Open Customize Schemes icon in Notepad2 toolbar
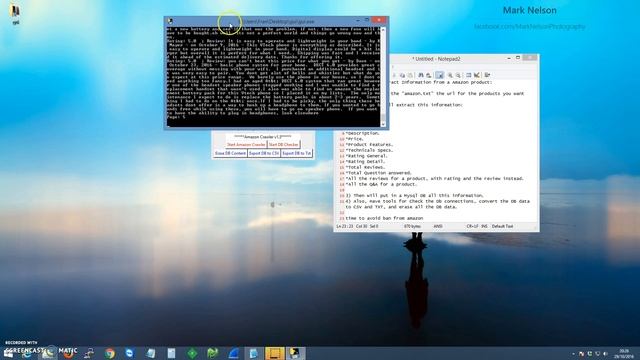This screenshot has height=360, width=640. pos(477,75)
